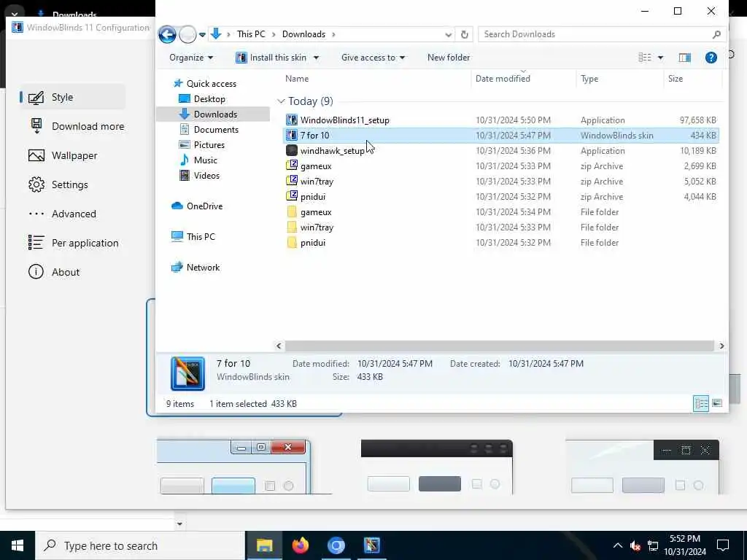Click the horizontal scrollbar right arrow
This screenshot has height=560, width=747.
coord(721,346)
